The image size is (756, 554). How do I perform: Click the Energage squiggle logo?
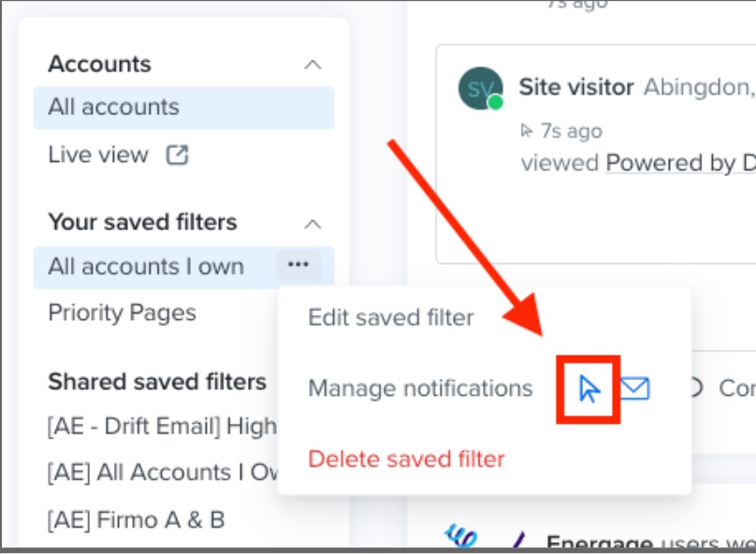tap(461, 536)
